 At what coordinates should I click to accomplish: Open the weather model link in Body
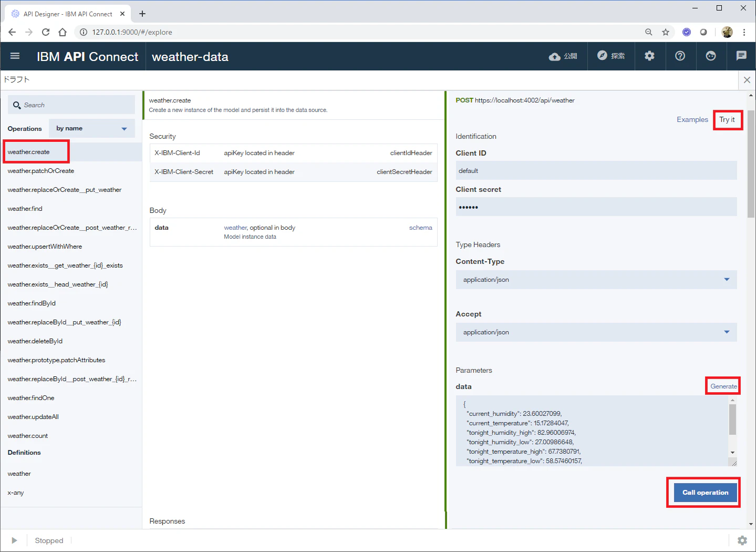(x=235, y=228)
